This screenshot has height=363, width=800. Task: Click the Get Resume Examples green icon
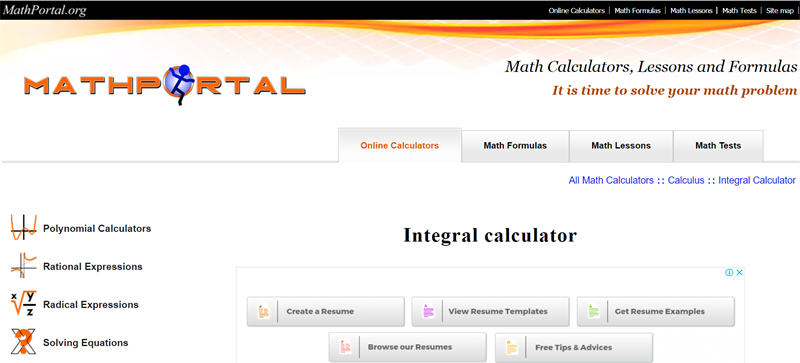593,311
